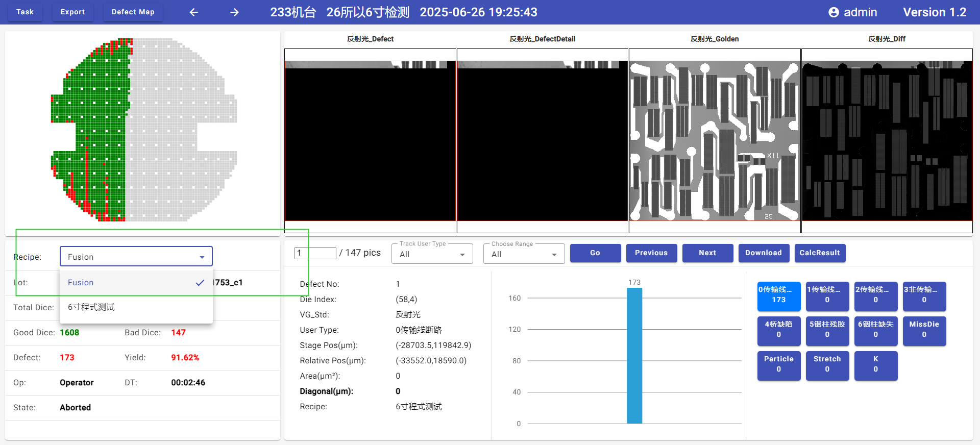Select the 0传输线 defect category with 173
Image resolution: width=980 pixels, height=445 pixels.
778,295
